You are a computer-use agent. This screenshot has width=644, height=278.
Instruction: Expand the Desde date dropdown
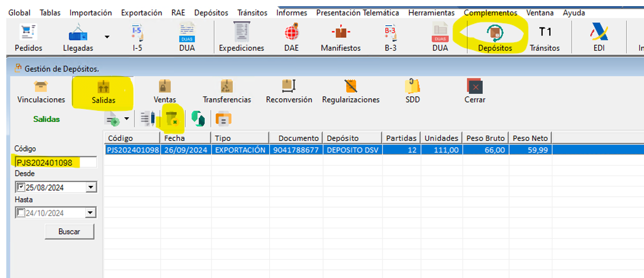pos(90,187)
